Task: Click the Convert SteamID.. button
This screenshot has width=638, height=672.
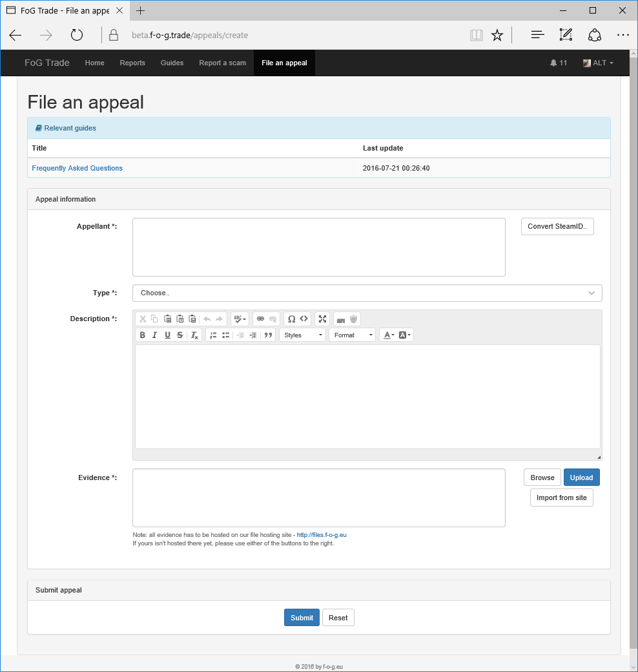Action: click(x=557, y=226)
